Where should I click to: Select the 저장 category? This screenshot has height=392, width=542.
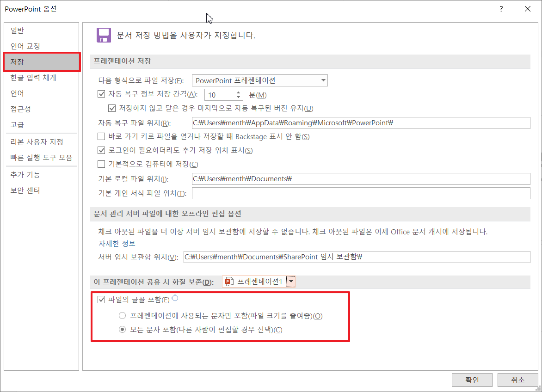(x=42, y=62)
